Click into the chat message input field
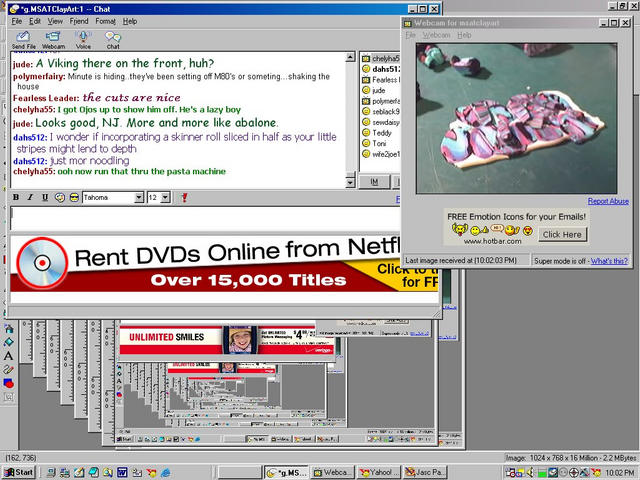Viewport: 640px width, 480px height. tap(205, 218)
